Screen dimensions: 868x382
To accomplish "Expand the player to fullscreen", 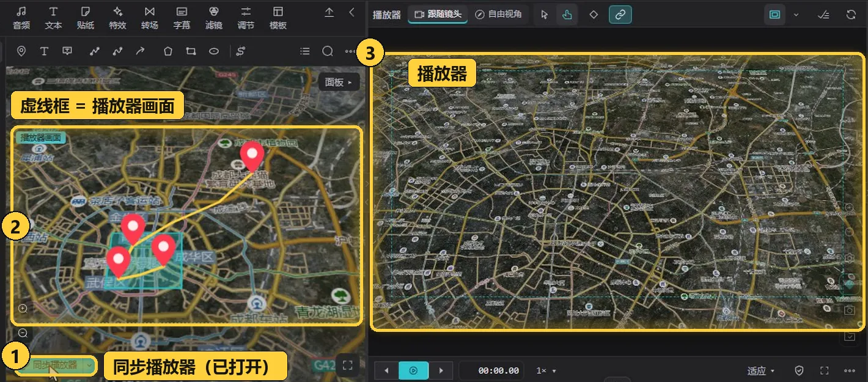I will (824, 370).
